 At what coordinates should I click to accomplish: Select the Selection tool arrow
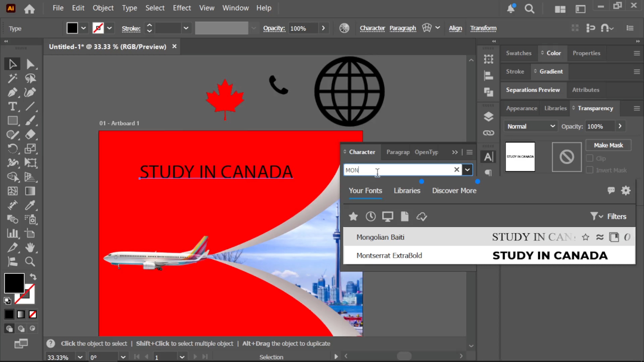point(12,64)
